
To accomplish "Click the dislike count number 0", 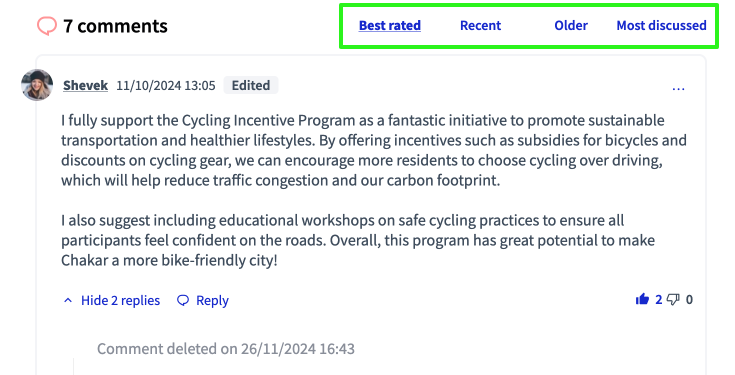I will pyautogui.click(x=689, y=300).
